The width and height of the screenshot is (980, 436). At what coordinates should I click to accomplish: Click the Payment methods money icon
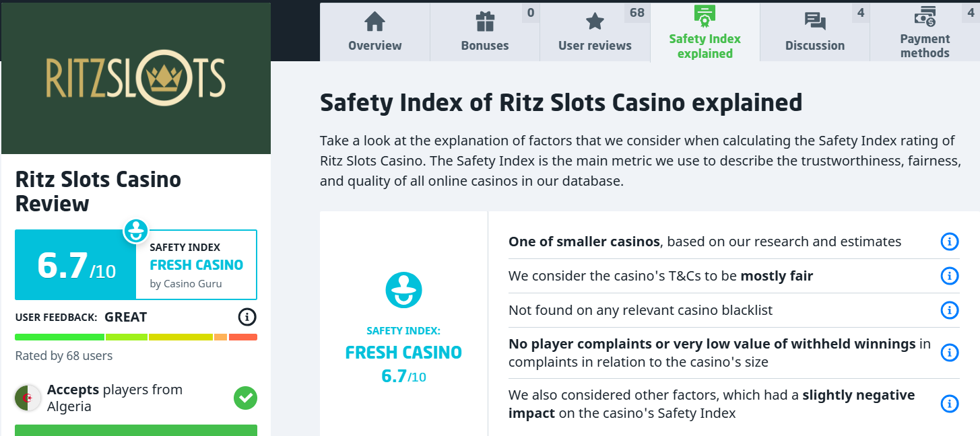coord(925,16)
